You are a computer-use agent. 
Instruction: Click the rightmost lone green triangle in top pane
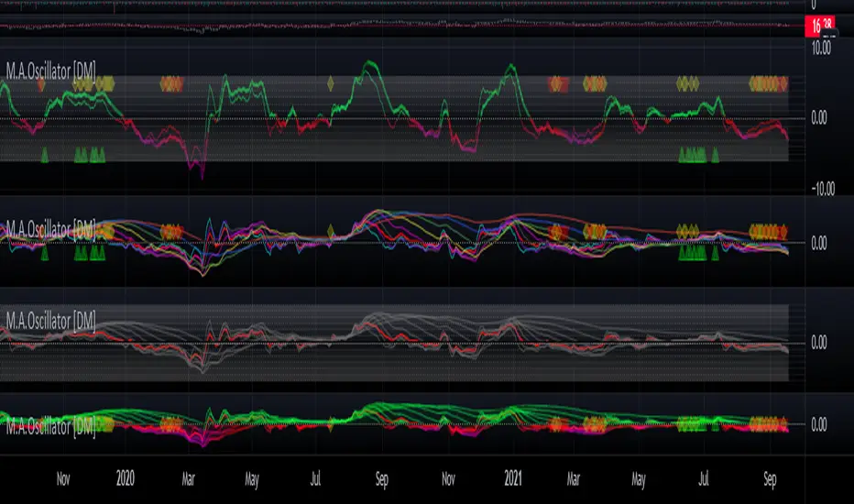click(x=715, y=155)
